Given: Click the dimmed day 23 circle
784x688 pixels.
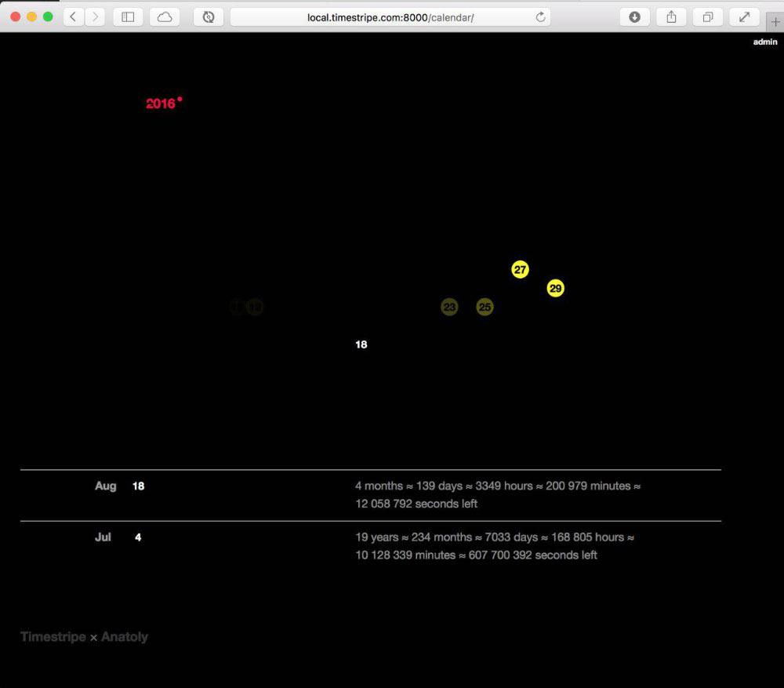Looking at the screenshot, I should pos(449,308).
